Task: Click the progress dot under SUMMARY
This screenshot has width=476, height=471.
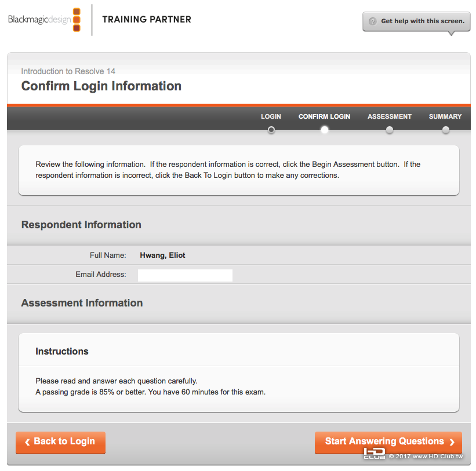Action: coord(445,130)
